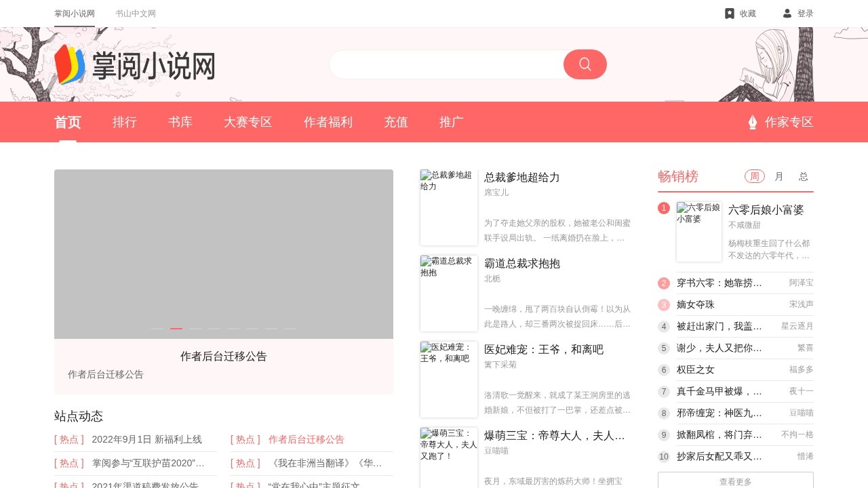868x488 pixels.
Task: Open the 2022年9月1日 新福利上线 news link
Action: [147, 439]
